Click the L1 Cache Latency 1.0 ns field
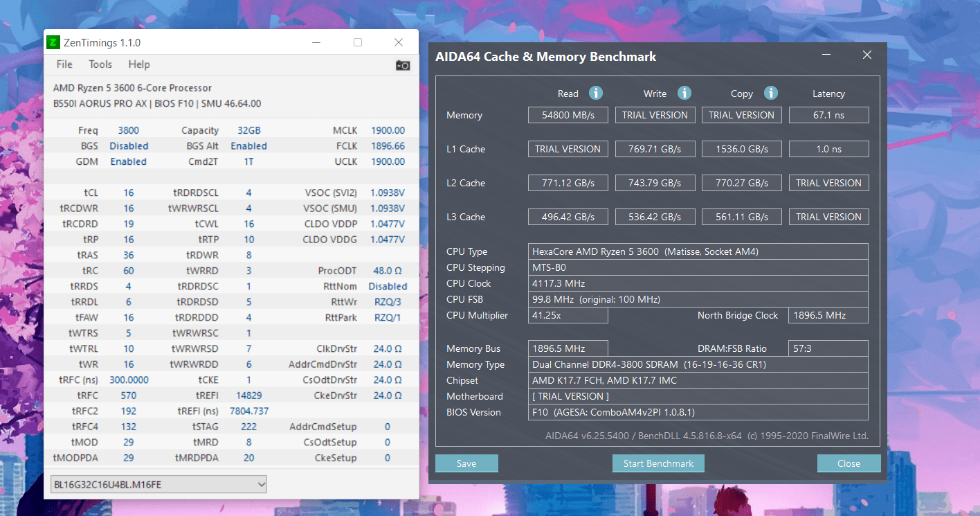 point(828,149)
